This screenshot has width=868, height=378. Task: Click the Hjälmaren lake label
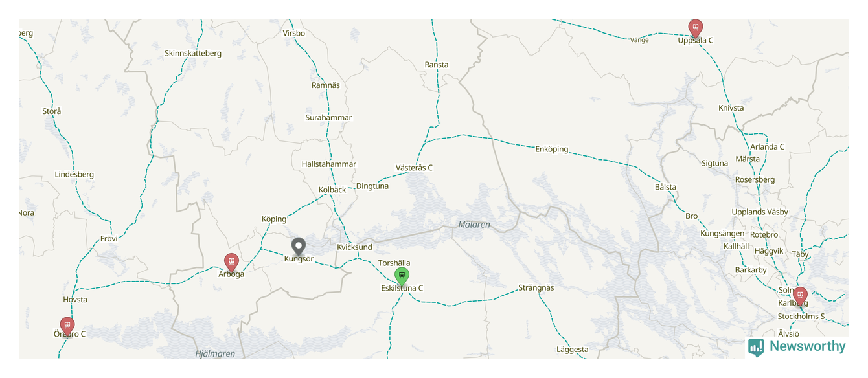coord(215,353)
